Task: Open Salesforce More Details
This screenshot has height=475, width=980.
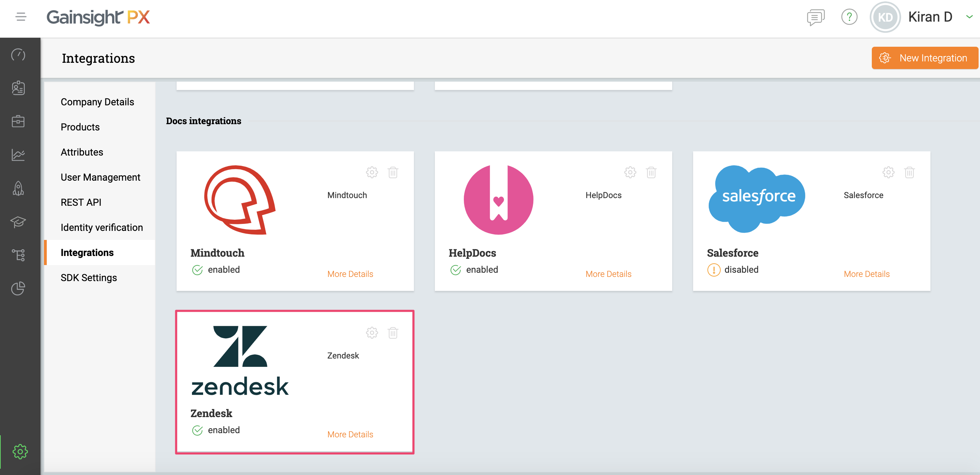Action: coord(867,274)
